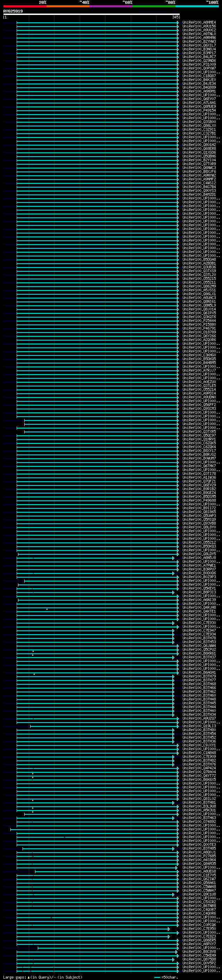Screen dimensions: 222x980
Task: Select hit UniRef100_Q1HRV1
Action: pyautogui.click(x=199, y=439)
